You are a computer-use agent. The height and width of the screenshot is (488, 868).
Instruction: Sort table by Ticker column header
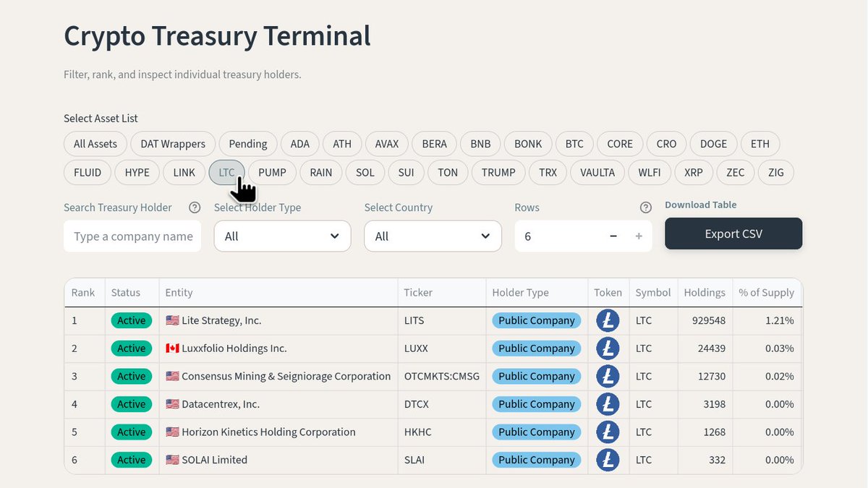442,293
